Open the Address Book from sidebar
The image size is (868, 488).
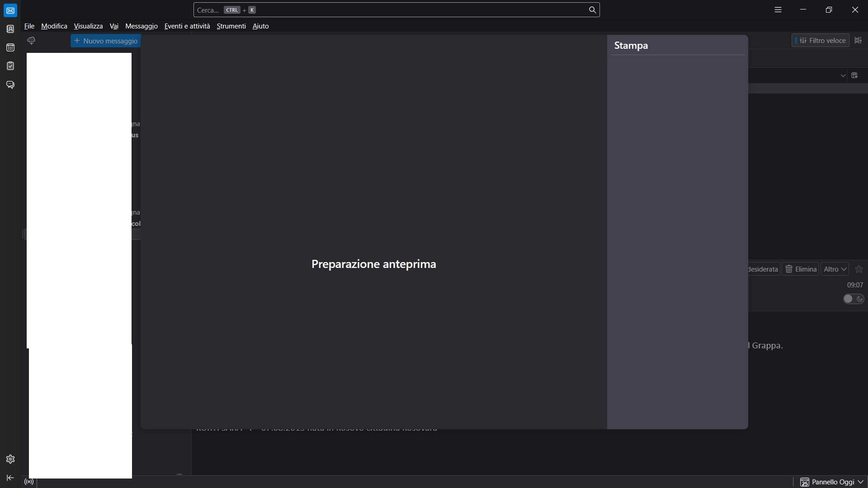[10, 29]
